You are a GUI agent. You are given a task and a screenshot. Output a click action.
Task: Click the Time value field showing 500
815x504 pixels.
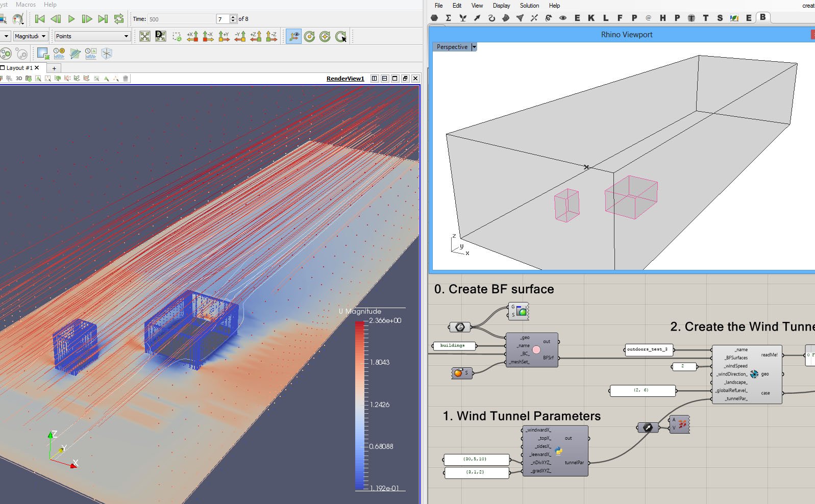click(x=181, y=19)
